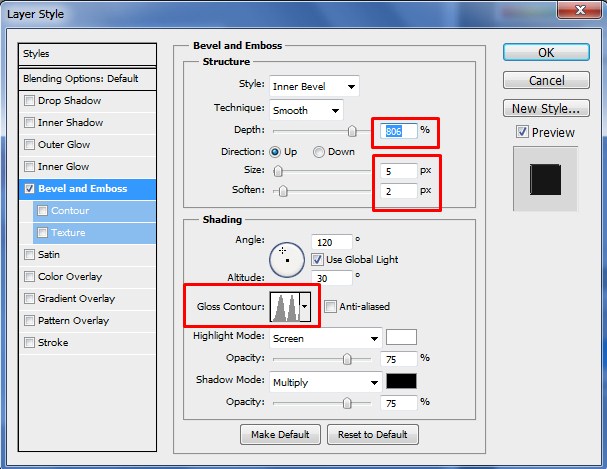
Task: Click the Make Default button
Action: (x=280, y=435)
